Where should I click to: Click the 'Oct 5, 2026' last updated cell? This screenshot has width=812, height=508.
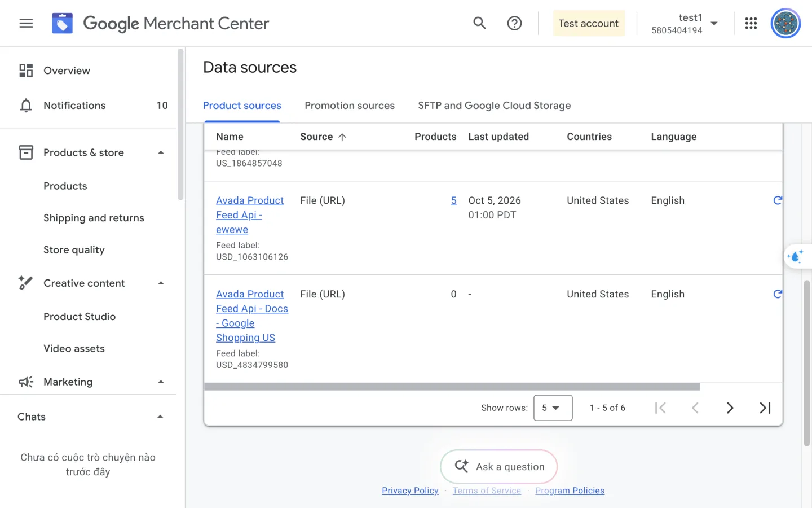pos(495,200)
